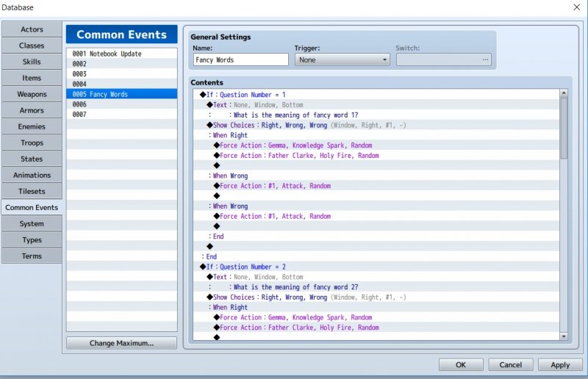Viewport: 588px width, 379px height.
Task: Select the indented ': End' choices line
Action: pyautogui.click(x=376, y=237)
